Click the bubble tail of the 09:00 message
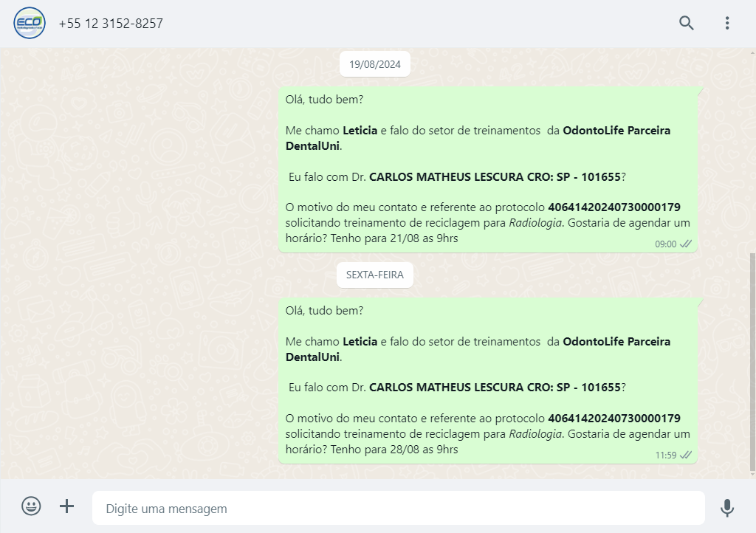Viewport: 756px width, 533px height. (x=700, y=91)
